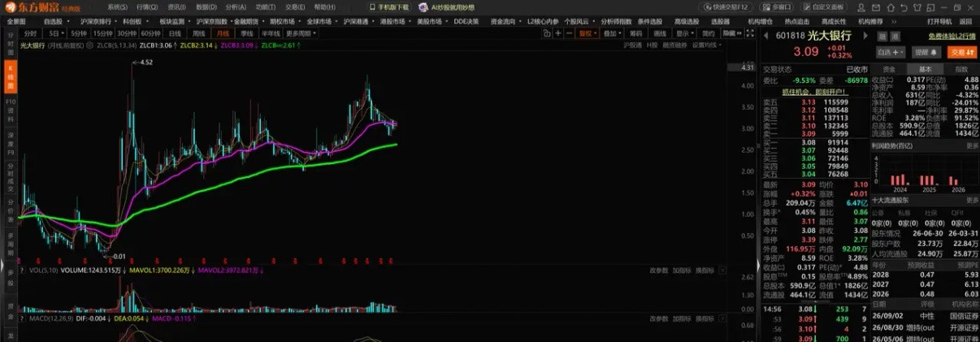Open the 系统(S) menu
This screenshot has width=980, height=342.
click(x=119, y=6)
